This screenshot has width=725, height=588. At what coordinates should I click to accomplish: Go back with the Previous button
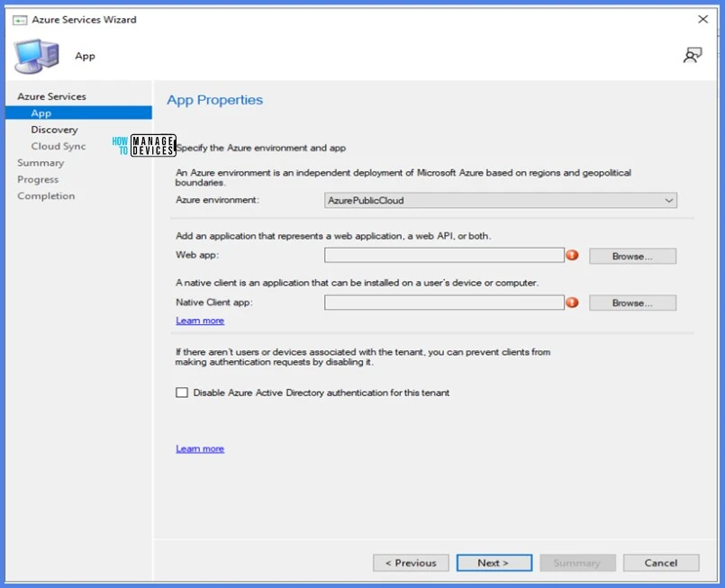pyautogui.click(x=411, y=563)
